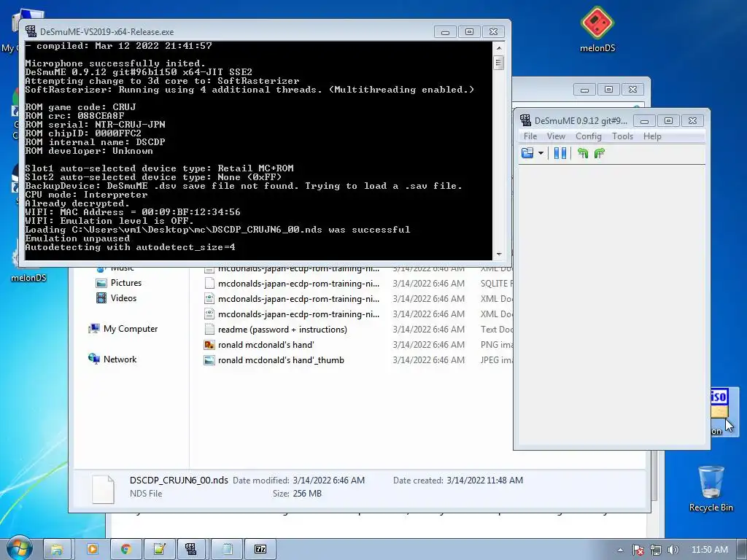Click the DeSmuME emulator window title icon
This screenshot has width=747, height=560.
[x=525, y=120]
